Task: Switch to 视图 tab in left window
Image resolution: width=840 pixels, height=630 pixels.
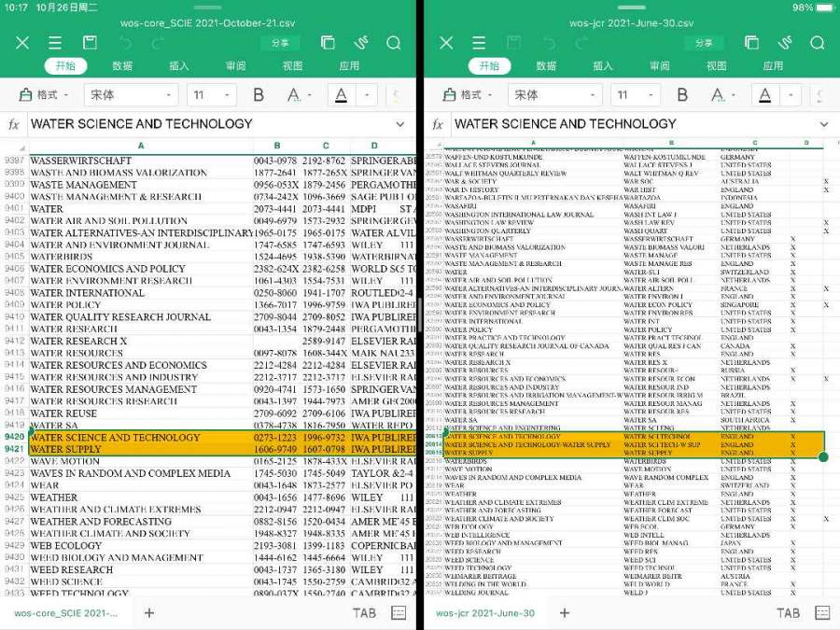Action: [292, 66]
